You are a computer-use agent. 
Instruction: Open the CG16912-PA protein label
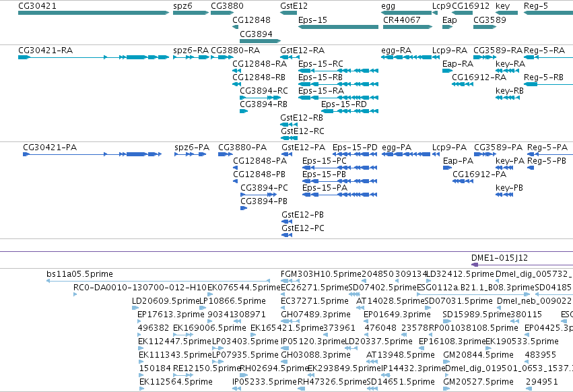click(x=479, y=175)
